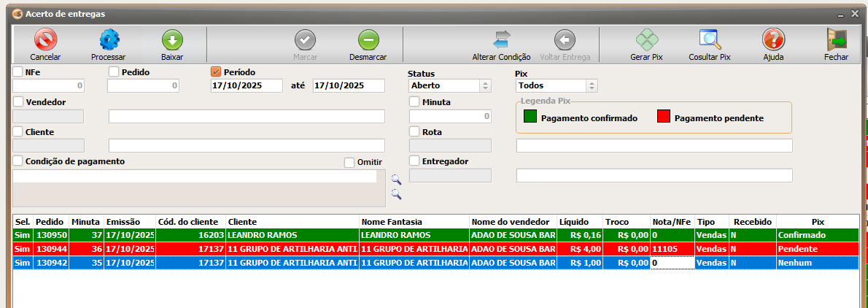Open Alterar Condição from the toolbar
The height and width of the screenshot is (308, 868).
501,40
